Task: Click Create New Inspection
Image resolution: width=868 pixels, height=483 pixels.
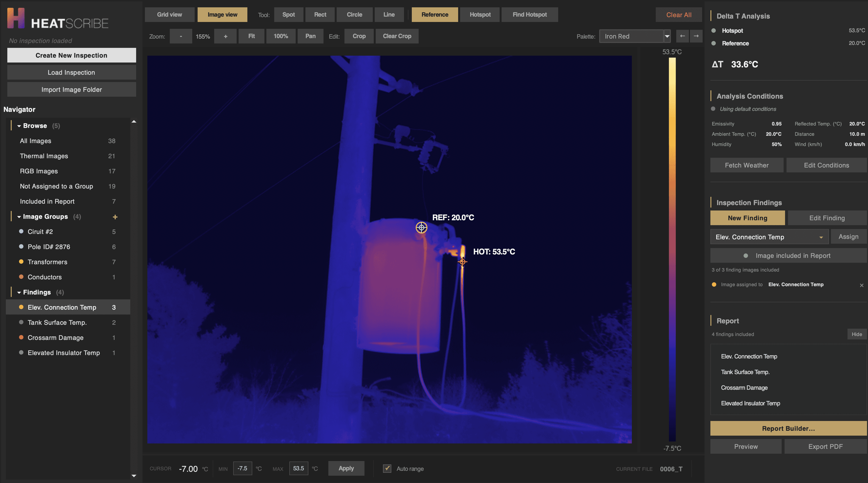Action: tap(71, 55)
